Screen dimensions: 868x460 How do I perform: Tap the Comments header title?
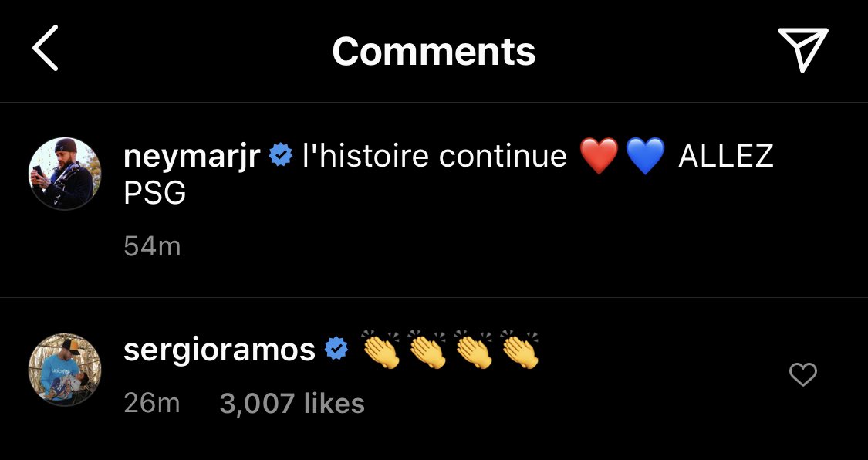coord(434,51)
